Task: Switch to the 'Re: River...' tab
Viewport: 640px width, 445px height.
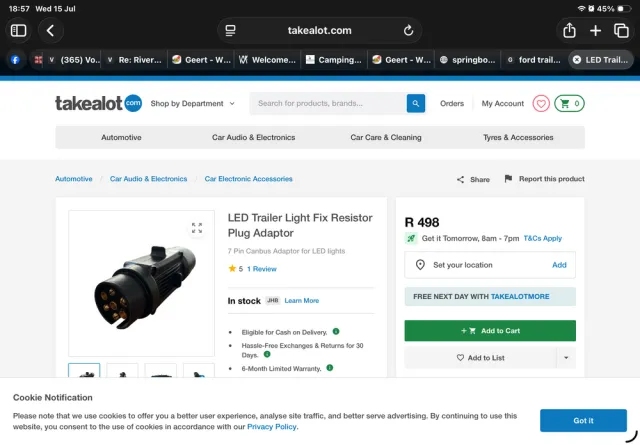Action: click(134, 60)
